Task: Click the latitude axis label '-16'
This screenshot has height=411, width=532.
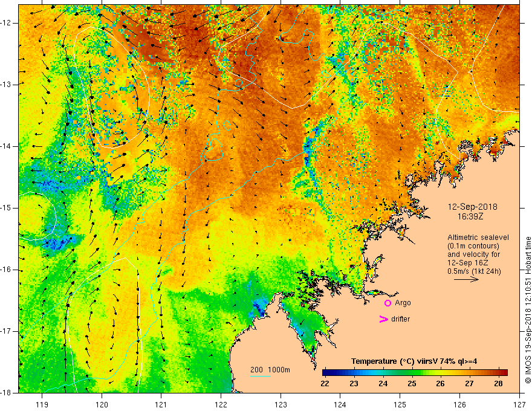Action: click(6, 270)
